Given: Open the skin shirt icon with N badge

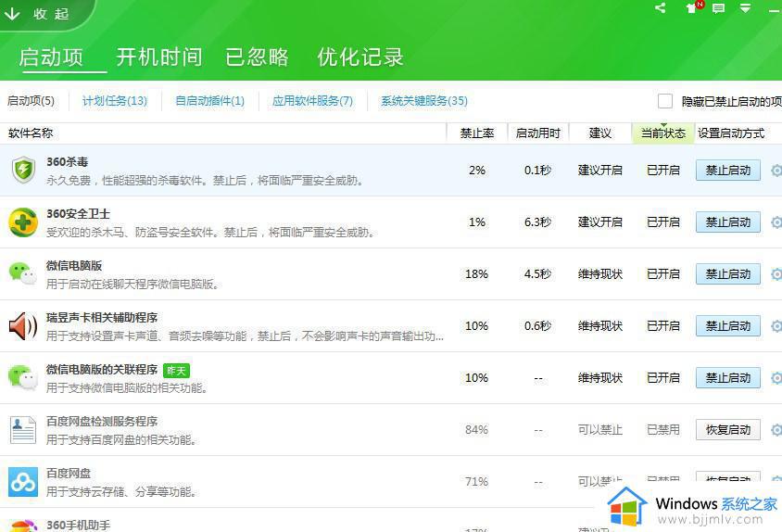Looking at the screenshot, I should [693, 7].
